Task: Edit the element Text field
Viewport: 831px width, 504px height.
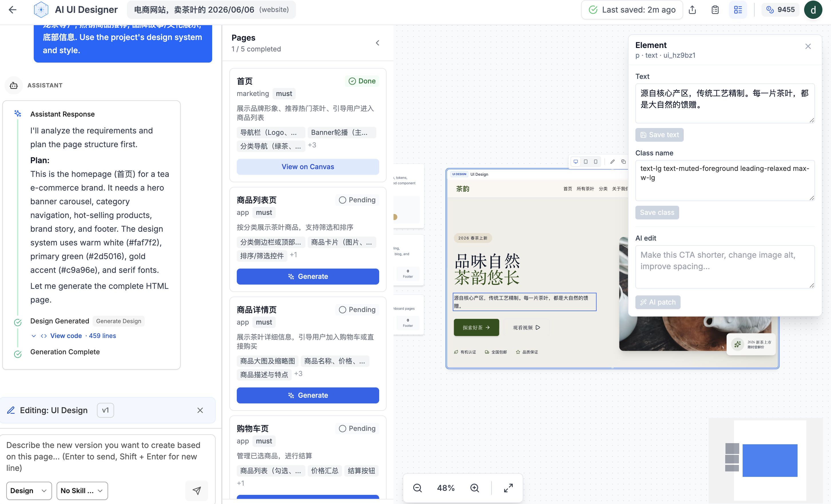Action: pyautogui.click(x=725, y=103)
